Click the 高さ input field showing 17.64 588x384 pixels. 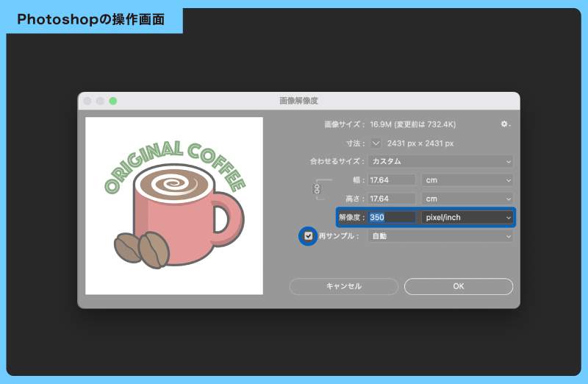pyautogui.click(x=392, y=199)
